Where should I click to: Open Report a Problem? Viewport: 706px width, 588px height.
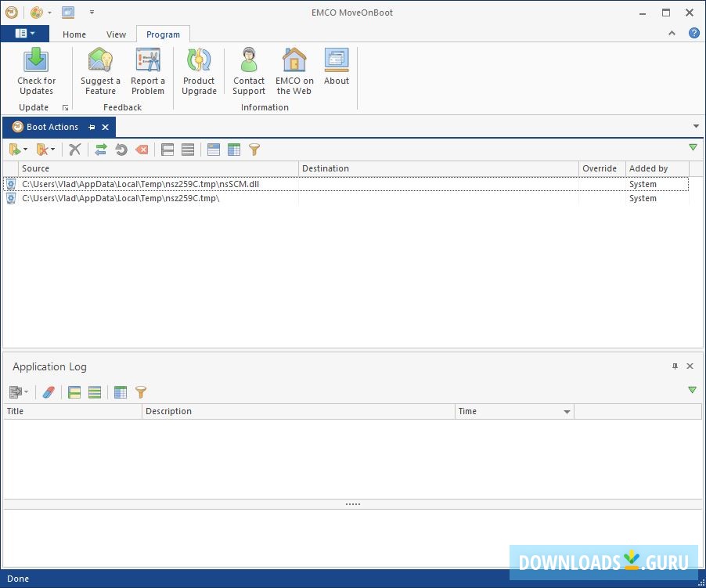click(148, 71)
